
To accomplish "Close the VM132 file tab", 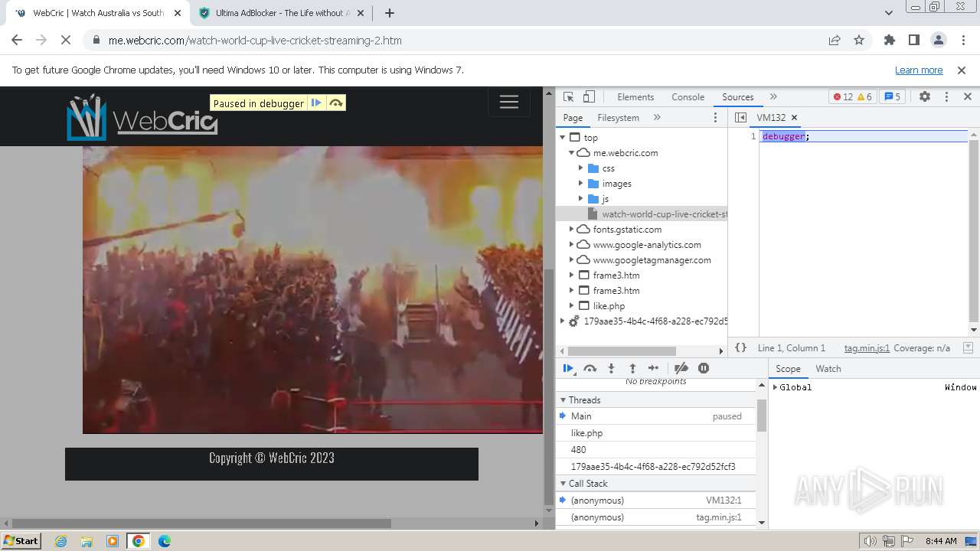I will (794, 117).
